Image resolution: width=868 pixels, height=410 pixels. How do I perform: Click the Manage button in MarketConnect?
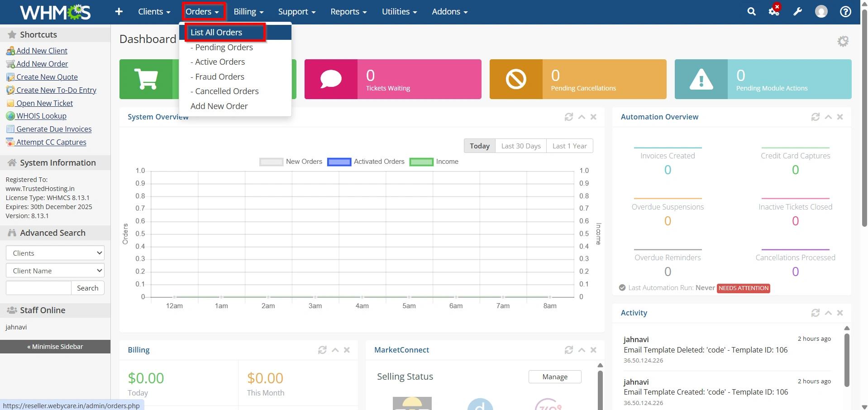[x=555, y=377]
